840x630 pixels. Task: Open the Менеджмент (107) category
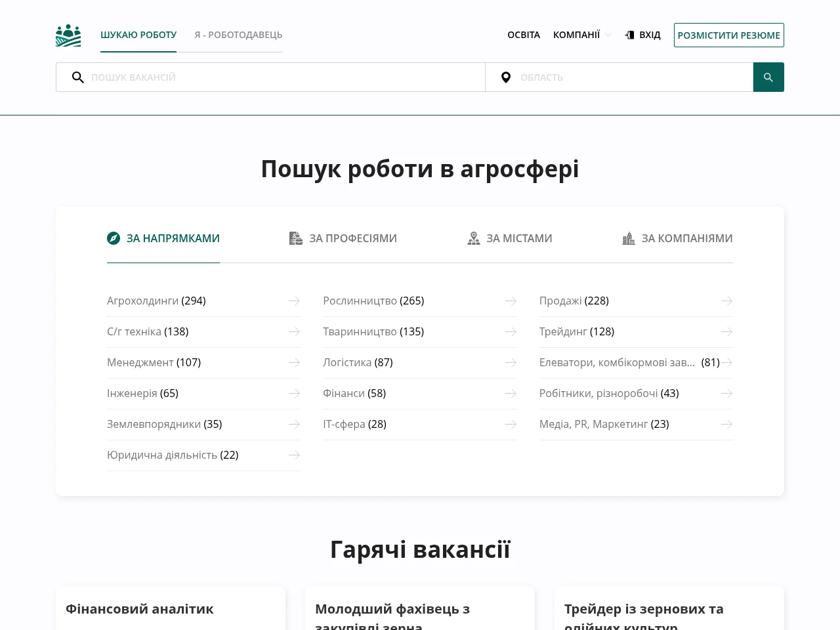203,362
